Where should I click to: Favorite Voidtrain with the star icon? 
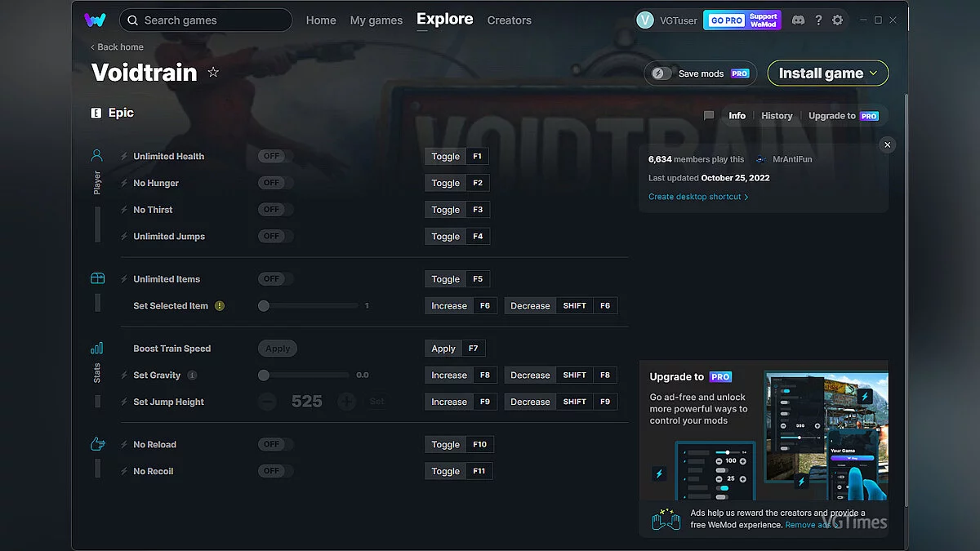click(213, 73)
